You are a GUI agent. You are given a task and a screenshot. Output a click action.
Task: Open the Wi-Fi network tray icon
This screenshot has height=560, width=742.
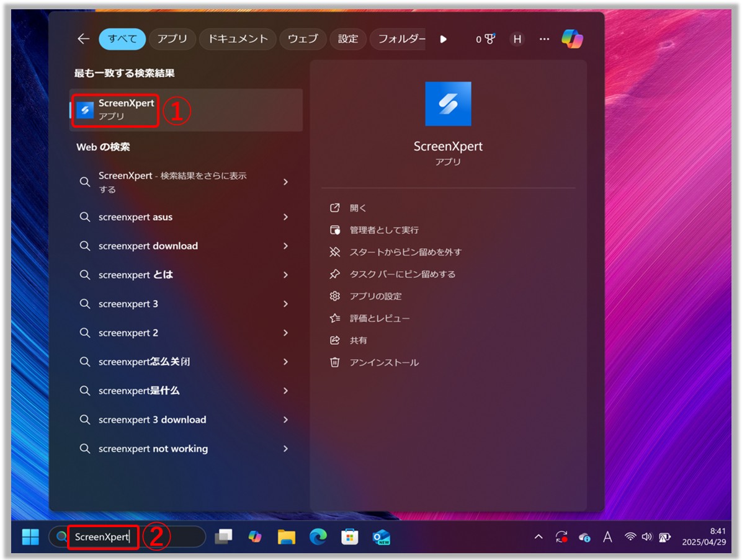coord(630,536)
